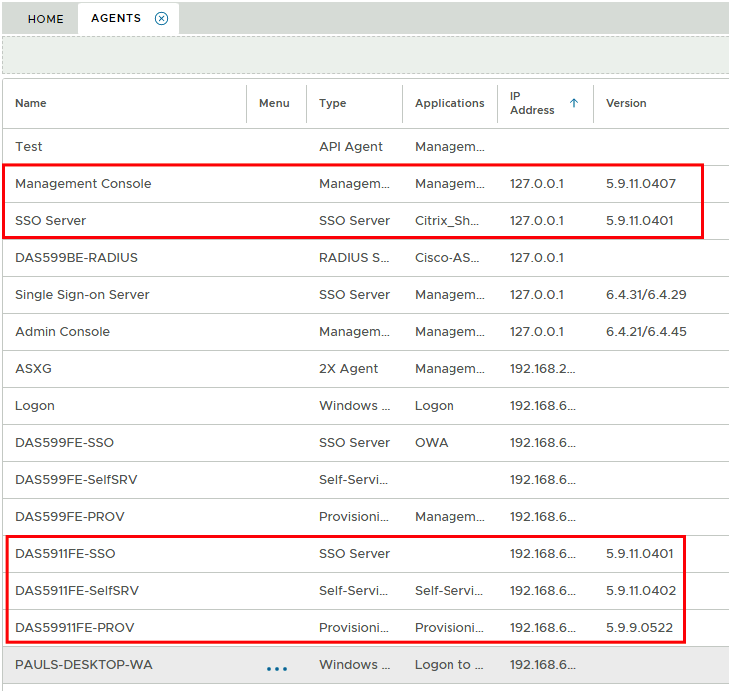Open three-dot menu for PAULS-DESKTOP-WA
Screen dimensions: 729x691
[277, 668]
